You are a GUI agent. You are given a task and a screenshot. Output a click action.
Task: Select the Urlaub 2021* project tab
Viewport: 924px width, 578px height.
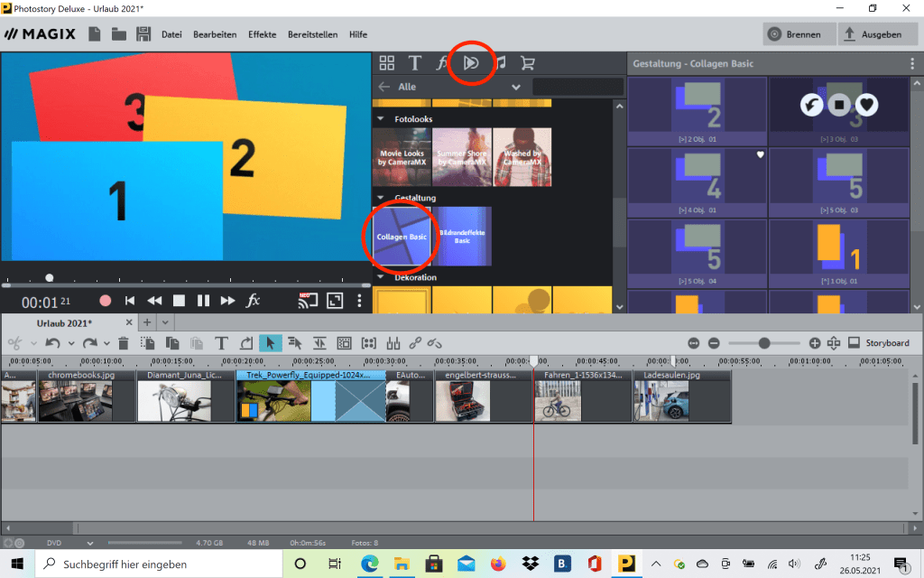[x=64, y=323]
